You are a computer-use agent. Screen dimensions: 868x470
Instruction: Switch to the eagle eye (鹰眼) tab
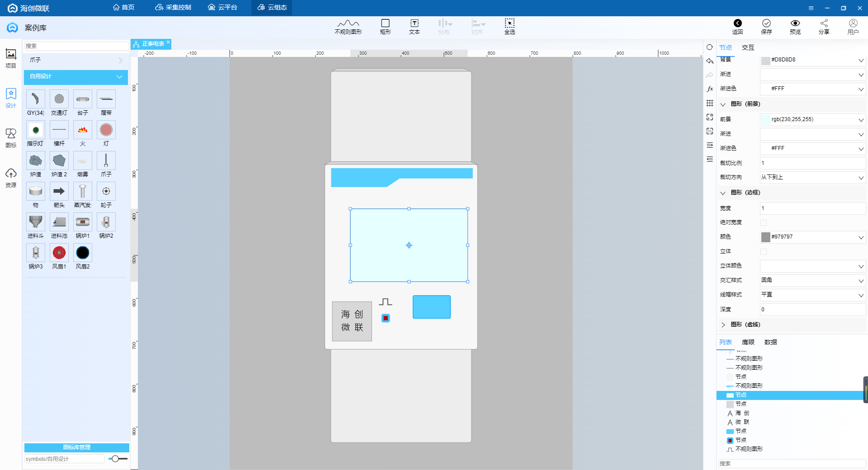coord(748,342)
